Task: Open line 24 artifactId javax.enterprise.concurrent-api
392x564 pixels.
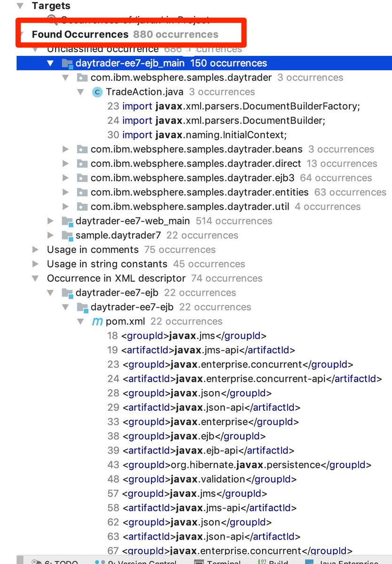Action: (245, 379)
